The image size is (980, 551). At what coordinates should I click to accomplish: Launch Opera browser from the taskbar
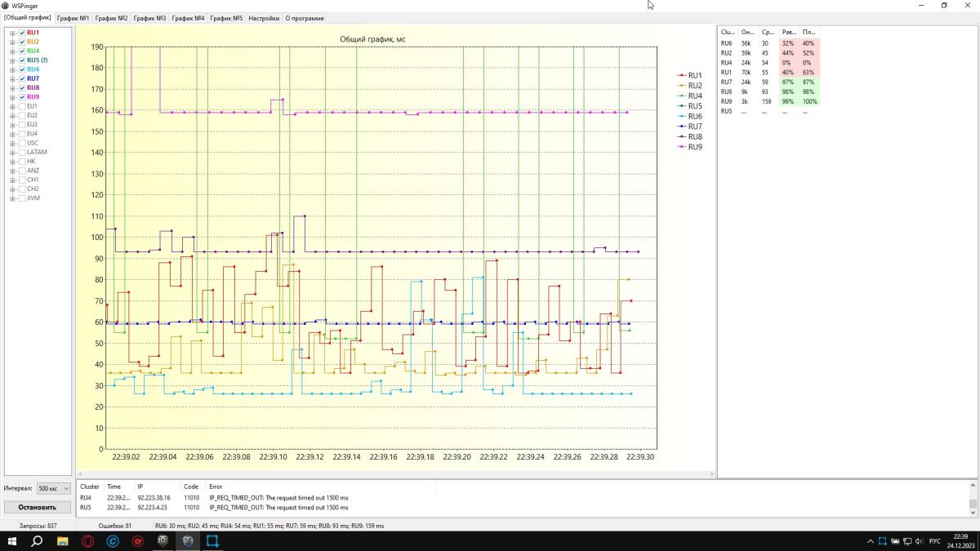[87, 541]
